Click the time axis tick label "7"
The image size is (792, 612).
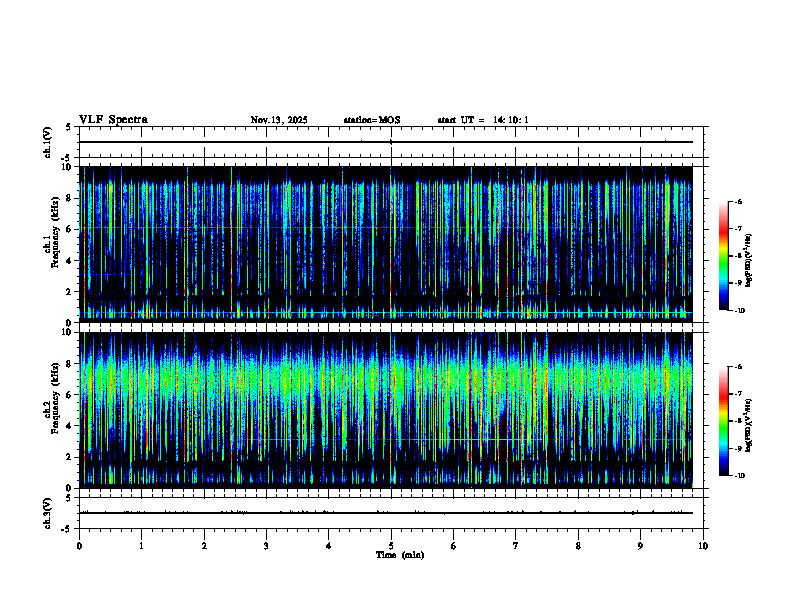[516, 546]
